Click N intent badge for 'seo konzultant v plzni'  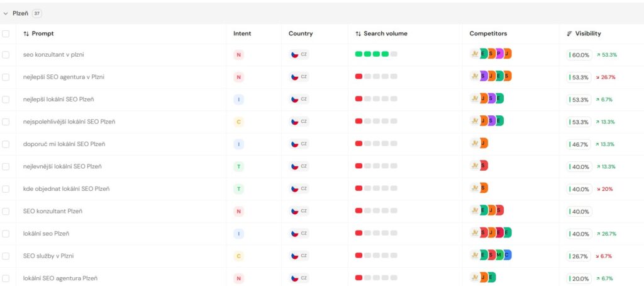pos(238,55)
